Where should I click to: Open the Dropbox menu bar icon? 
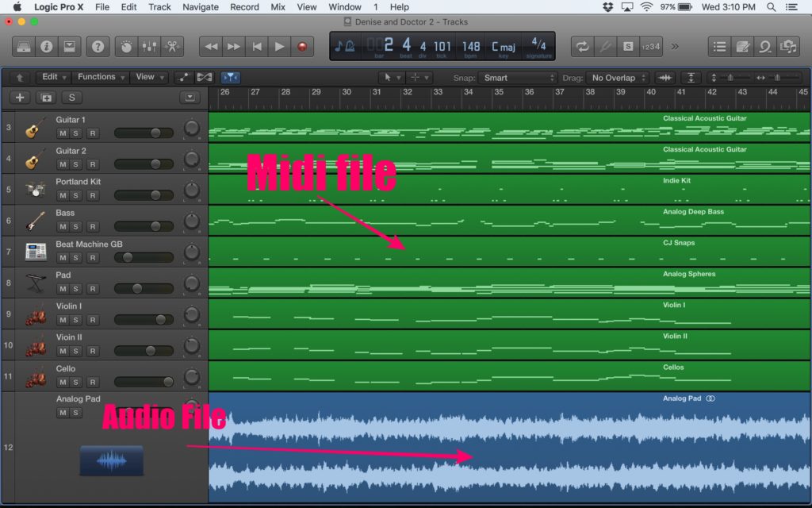607,7
